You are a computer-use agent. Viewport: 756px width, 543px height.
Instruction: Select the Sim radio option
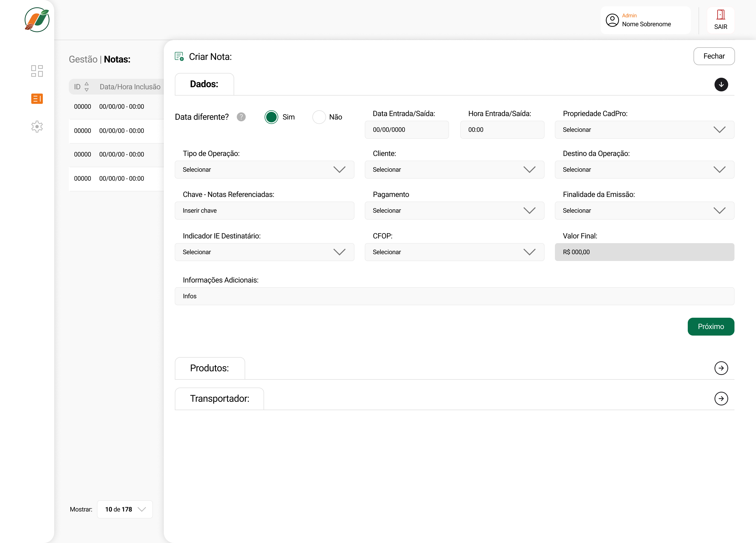tap(271, 117)
